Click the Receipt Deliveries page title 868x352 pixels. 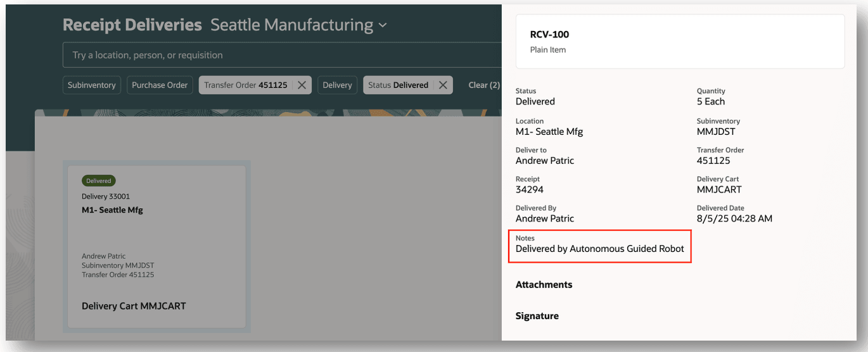point(132,25)
